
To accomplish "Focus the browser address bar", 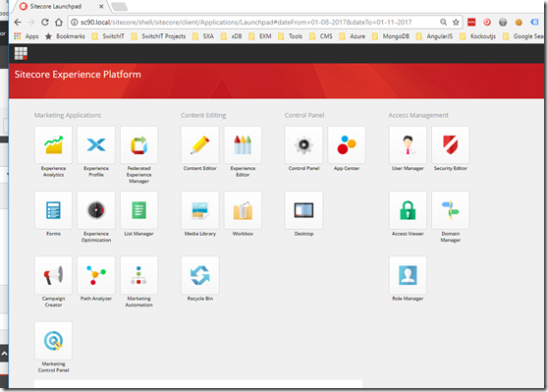I will point(265,22).
